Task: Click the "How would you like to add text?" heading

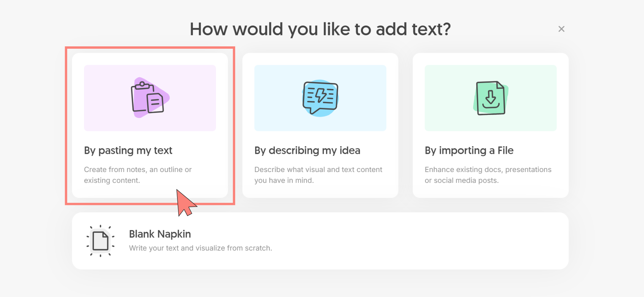Action: pos(320,29)
